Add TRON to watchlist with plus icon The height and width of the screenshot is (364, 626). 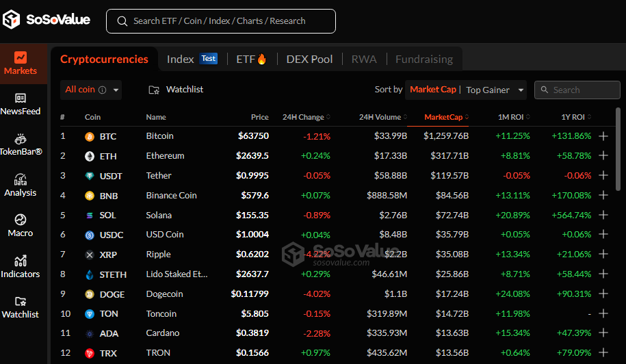point(603,352)
